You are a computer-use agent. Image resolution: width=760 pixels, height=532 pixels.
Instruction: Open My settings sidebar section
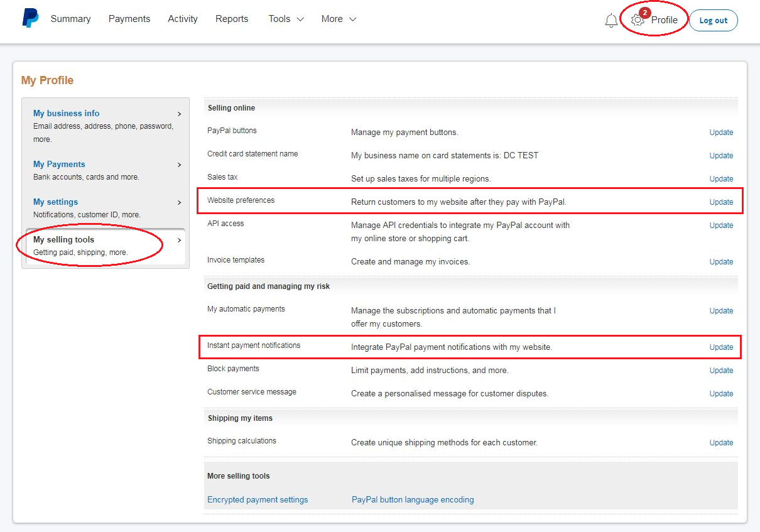coord(55,202)
